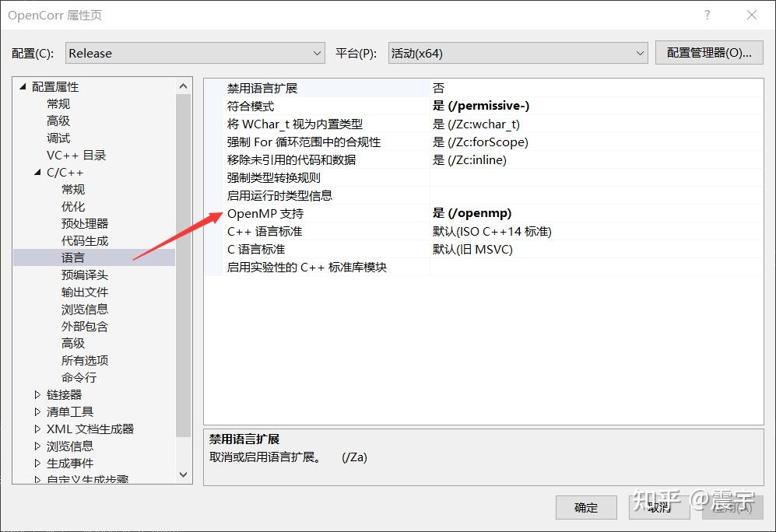
Task: Click the tree panel scrollbar down arrow
Action: [183, 474]
